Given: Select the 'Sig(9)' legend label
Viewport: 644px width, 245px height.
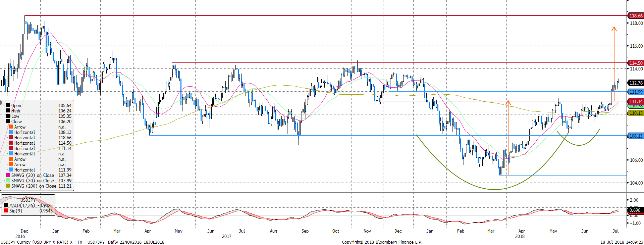Looking at the screenshot, I should [x=16, y=211].
